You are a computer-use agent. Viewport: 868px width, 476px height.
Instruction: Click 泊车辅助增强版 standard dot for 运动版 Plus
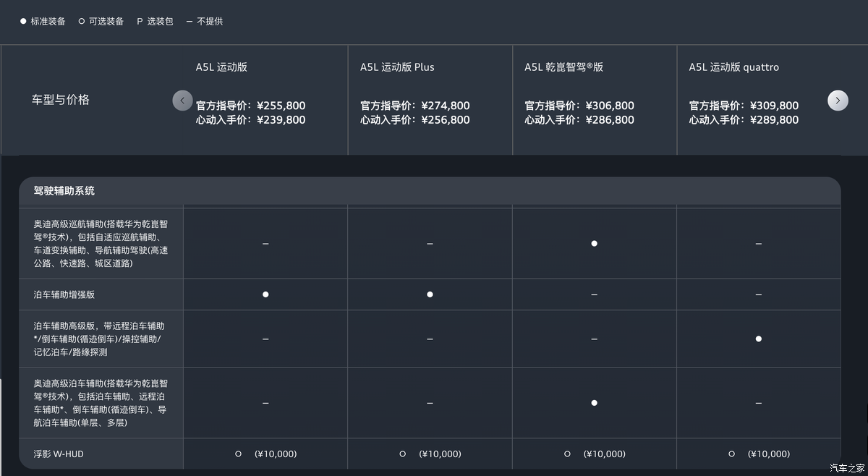(430, 294)
